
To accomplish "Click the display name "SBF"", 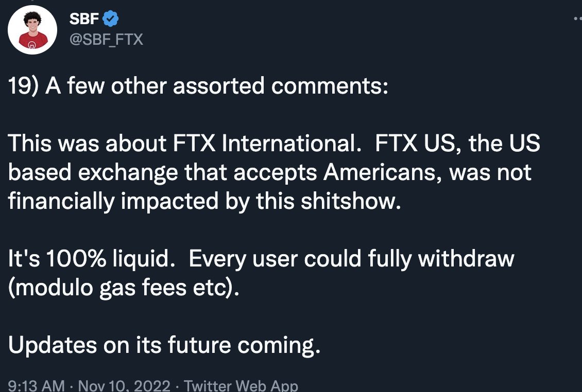I will 84,20.
